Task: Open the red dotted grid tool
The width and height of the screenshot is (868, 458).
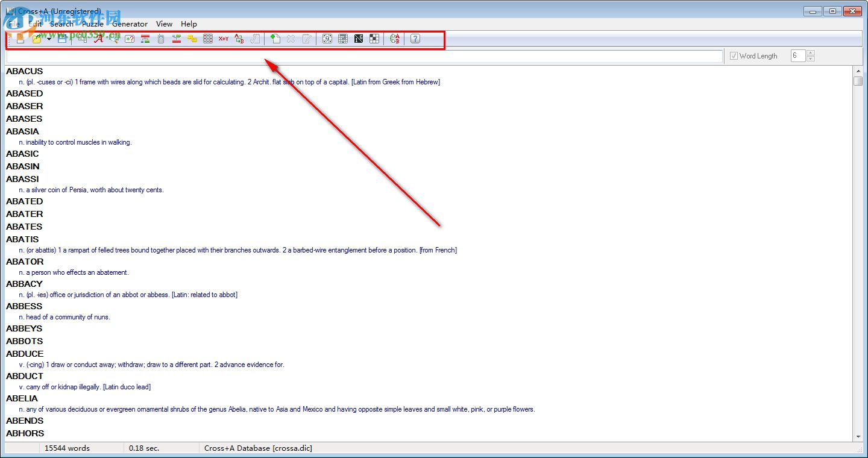Action: (x=208, y=39)
